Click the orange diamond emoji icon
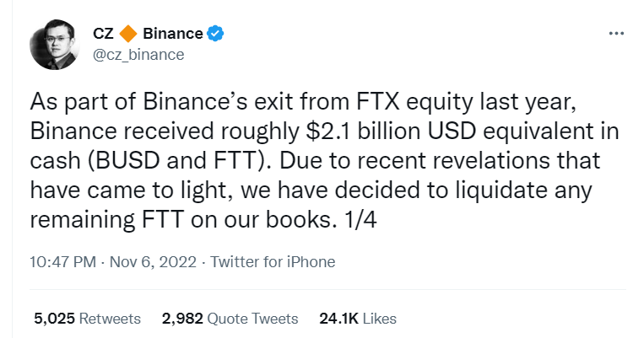This screenshot has width=644, height=338. (x=128, y=34)
